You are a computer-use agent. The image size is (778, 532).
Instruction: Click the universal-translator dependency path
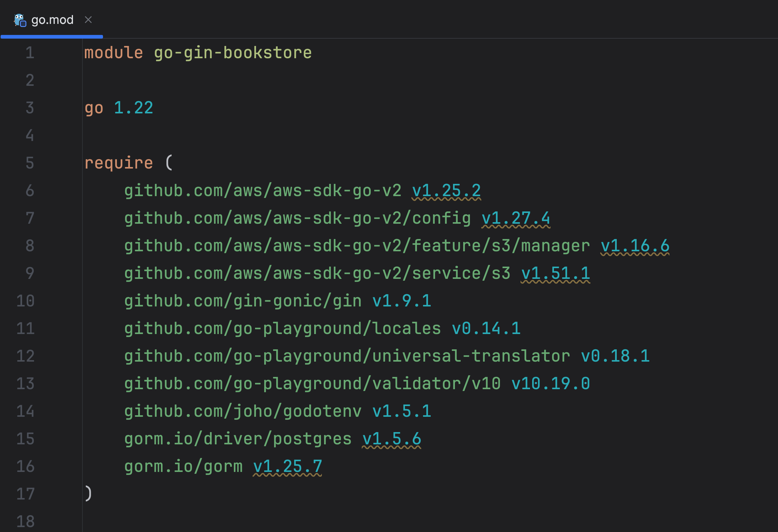click(347, 356)
